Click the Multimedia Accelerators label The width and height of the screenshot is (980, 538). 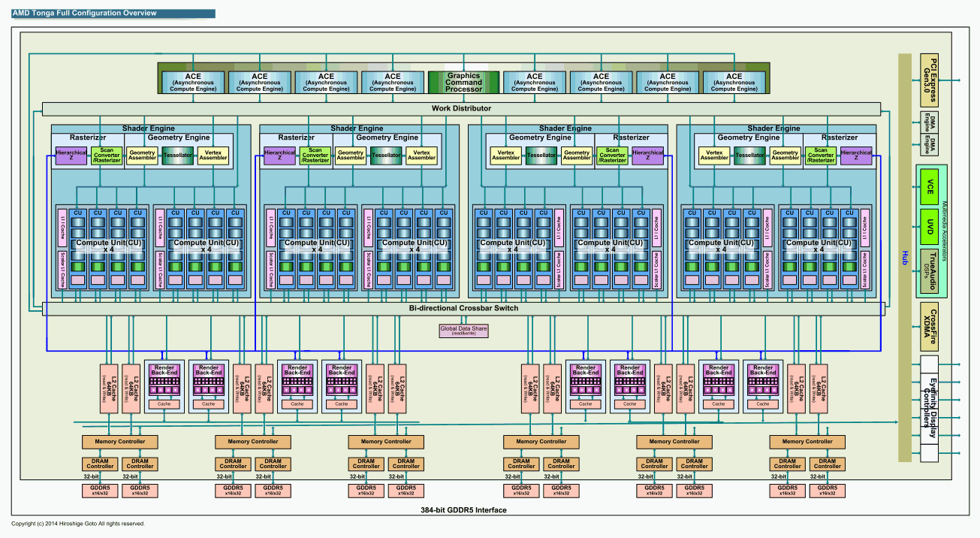point(943,229)
